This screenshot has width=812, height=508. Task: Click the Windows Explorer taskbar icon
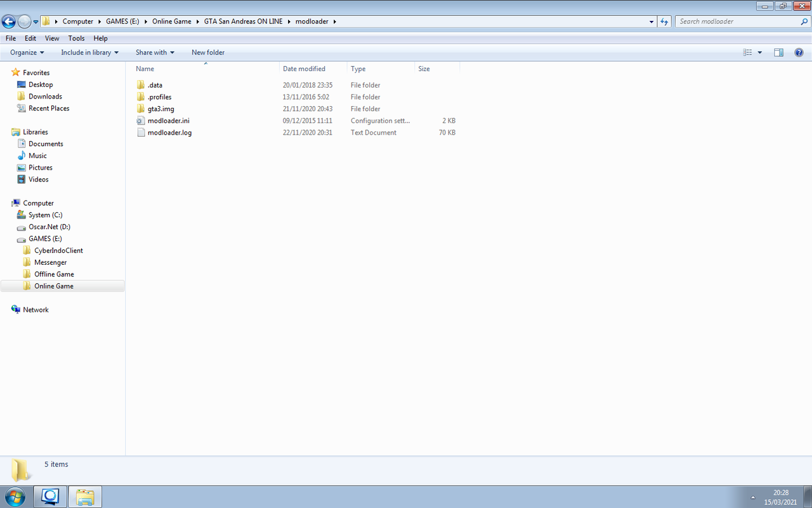click(x=85, y=497)
